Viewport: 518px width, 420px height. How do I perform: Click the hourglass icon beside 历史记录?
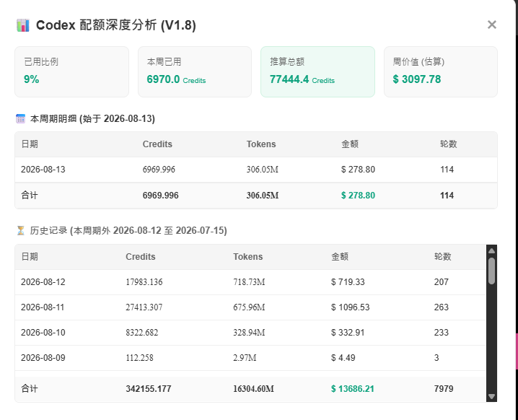(20, 230)
